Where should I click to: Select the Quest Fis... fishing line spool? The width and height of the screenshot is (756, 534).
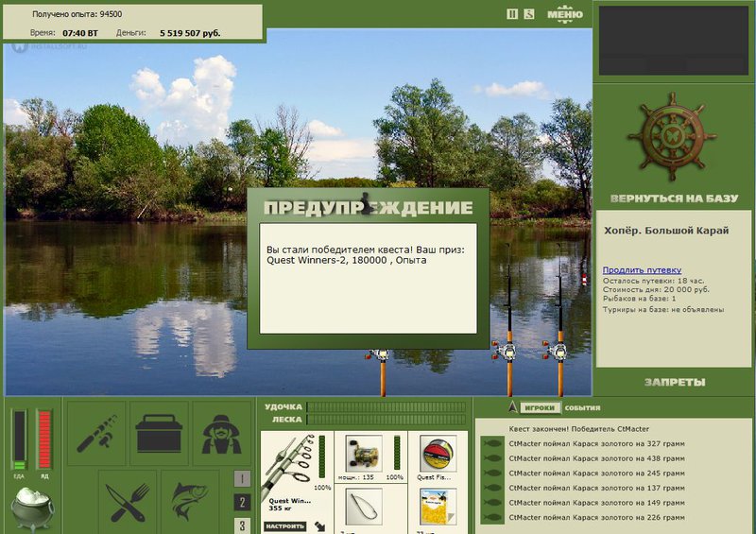(x=438, y=454)
